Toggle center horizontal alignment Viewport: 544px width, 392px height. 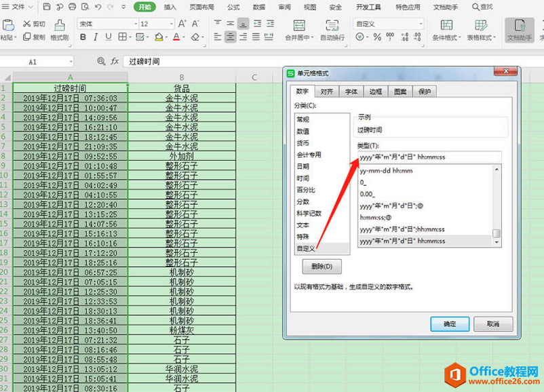(231, 37)
